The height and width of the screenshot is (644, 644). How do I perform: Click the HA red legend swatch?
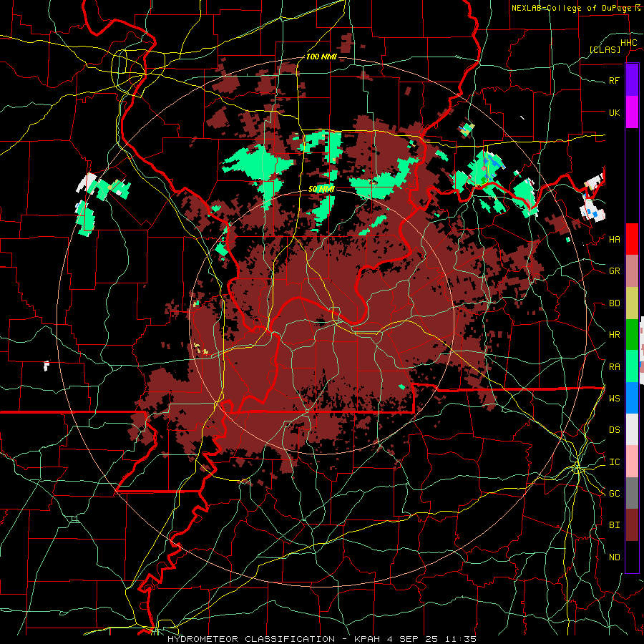(632, 239)
